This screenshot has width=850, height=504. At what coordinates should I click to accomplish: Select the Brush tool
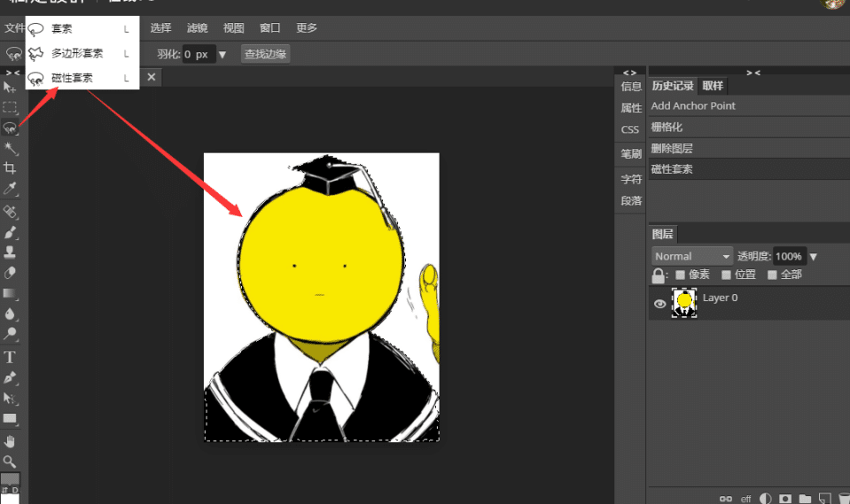pyautogui.click(x=10, y=232)
